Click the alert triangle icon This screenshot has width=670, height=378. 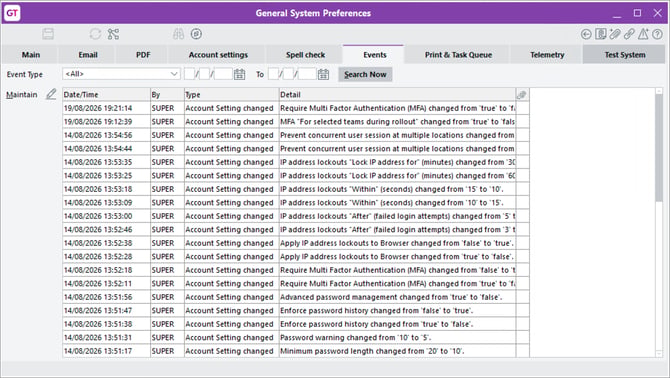click(643, 34)
